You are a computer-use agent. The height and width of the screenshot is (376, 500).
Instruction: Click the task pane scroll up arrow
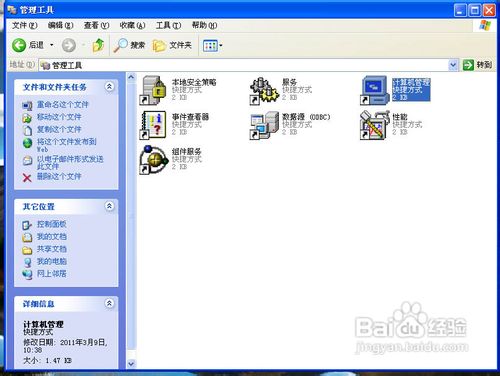tap(131, 77)
